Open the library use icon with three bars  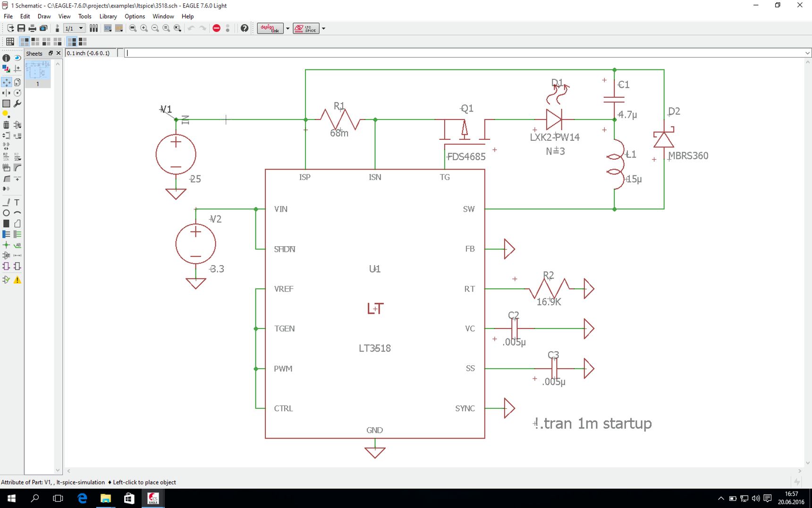pos(93,28)
